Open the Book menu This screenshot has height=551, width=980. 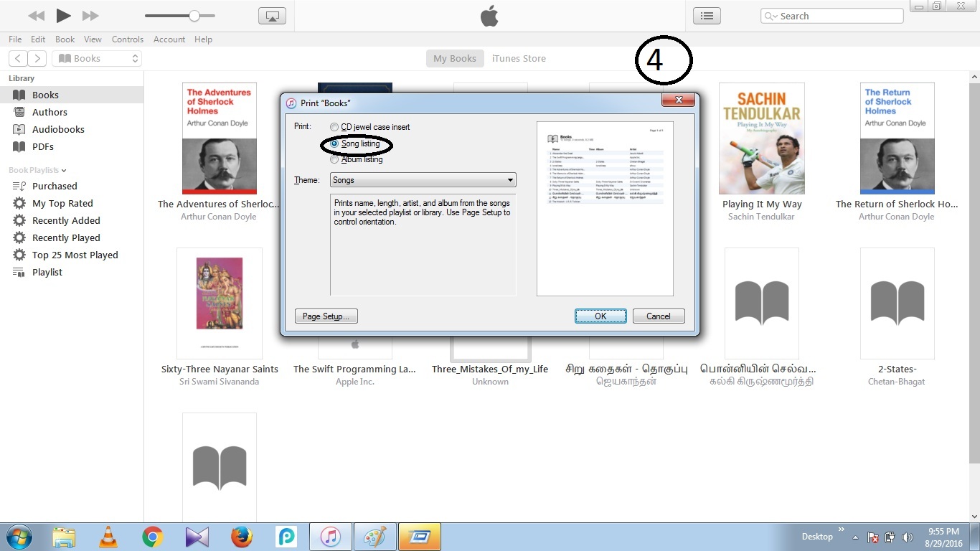pos(65,39)
